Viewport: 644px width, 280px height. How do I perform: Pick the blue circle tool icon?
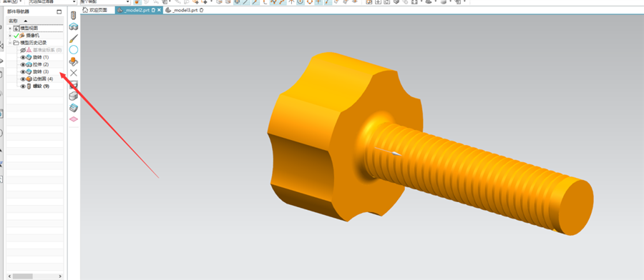74,50
